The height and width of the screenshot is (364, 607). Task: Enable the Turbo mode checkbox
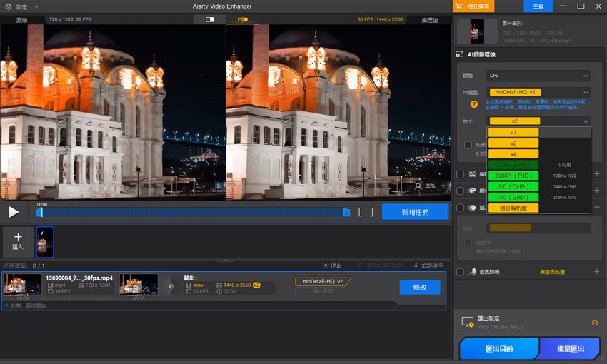[468, 145]
